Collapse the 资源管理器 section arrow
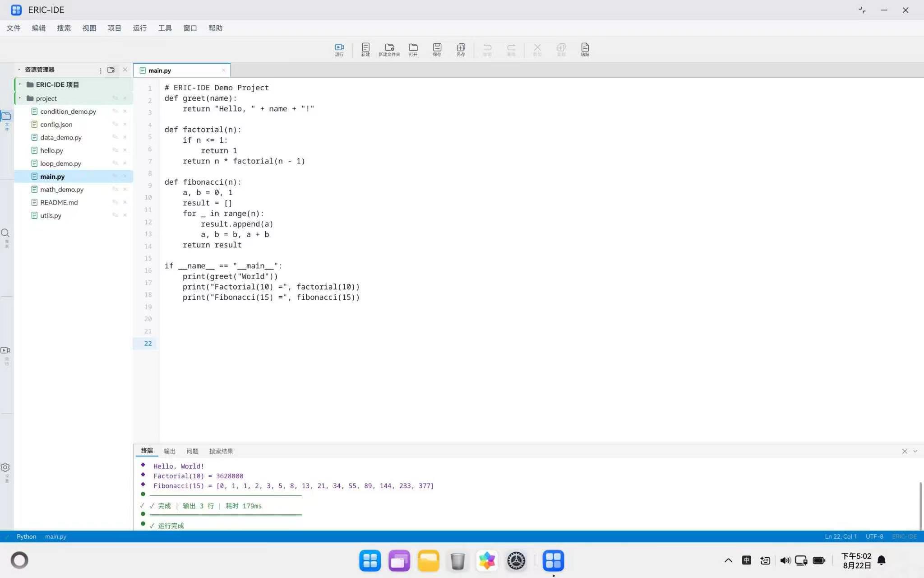 [x=19, y=70]
